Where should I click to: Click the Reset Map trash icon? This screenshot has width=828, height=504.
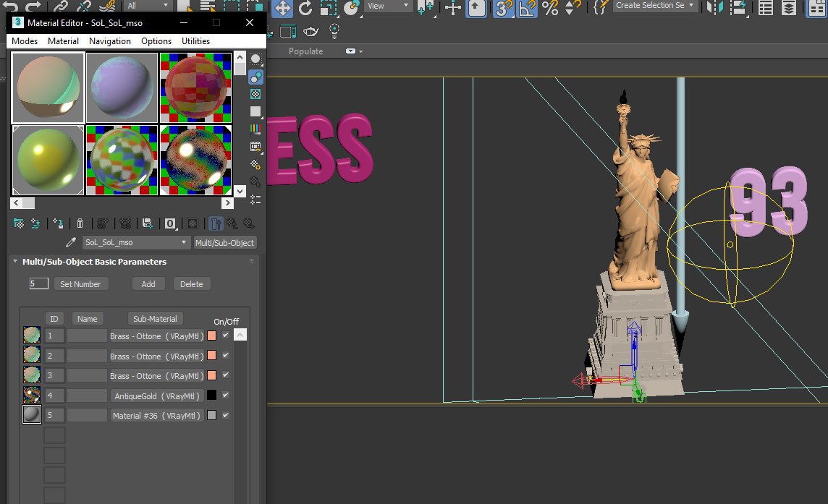[80, 223]
